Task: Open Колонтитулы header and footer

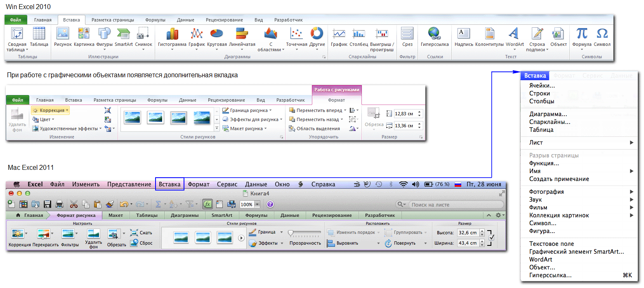Action: coord(489,33)
